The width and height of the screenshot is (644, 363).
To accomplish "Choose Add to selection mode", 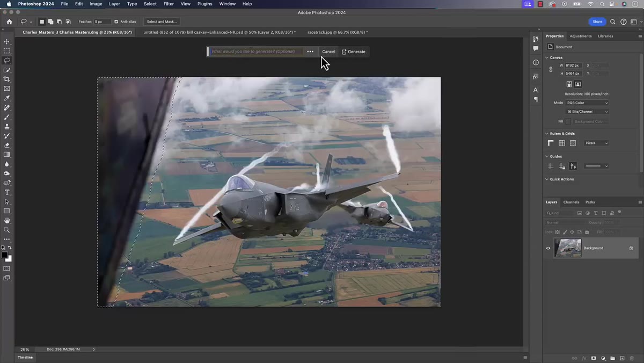I will pos(50,21).
